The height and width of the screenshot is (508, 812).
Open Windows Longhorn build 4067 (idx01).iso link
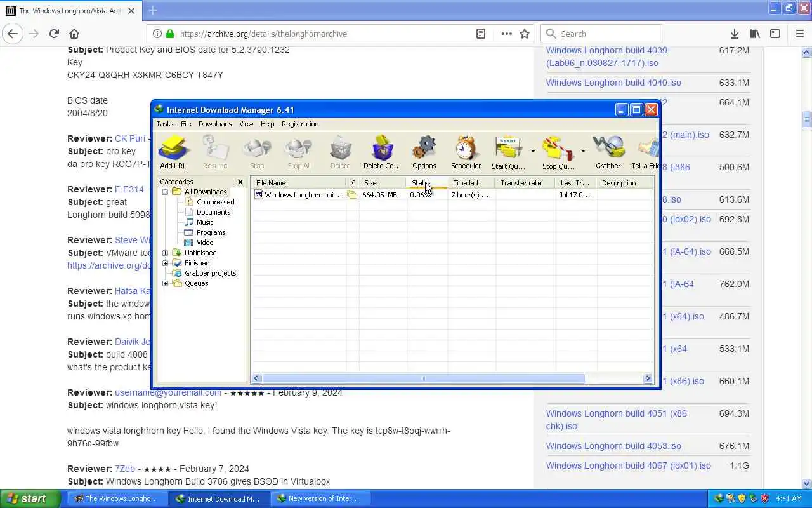(x=629, y=465)
